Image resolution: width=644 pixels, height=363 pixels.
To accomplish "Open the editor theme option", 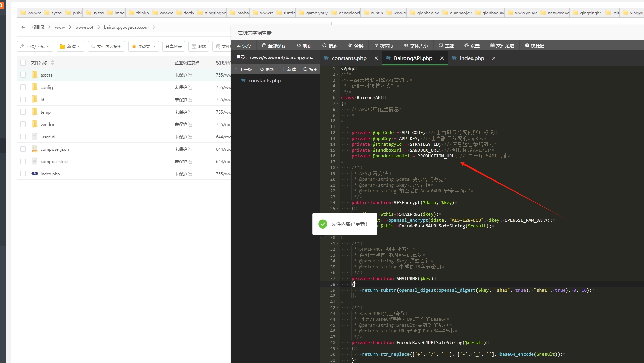I will click(446, 46).
